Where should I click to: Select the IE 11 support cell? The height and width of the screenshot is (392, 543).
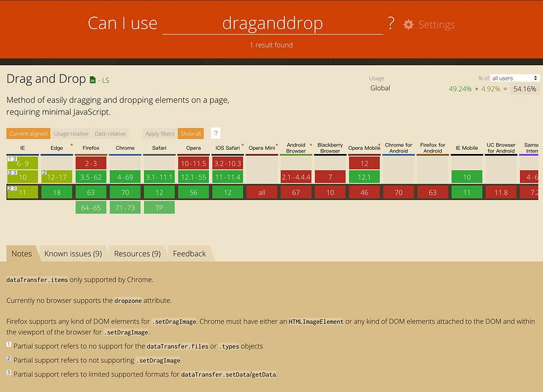[22, 193]
